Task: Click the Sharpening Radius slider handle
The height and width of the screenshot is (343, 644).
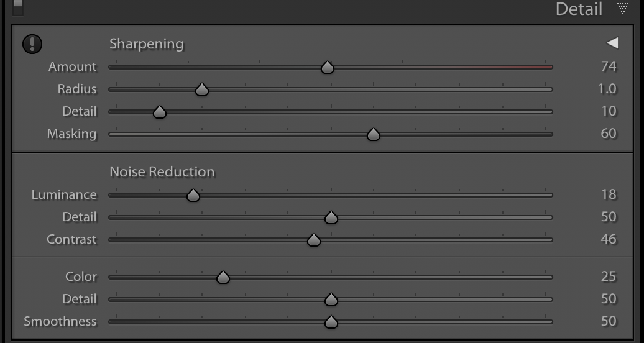Action: [201, 89]
